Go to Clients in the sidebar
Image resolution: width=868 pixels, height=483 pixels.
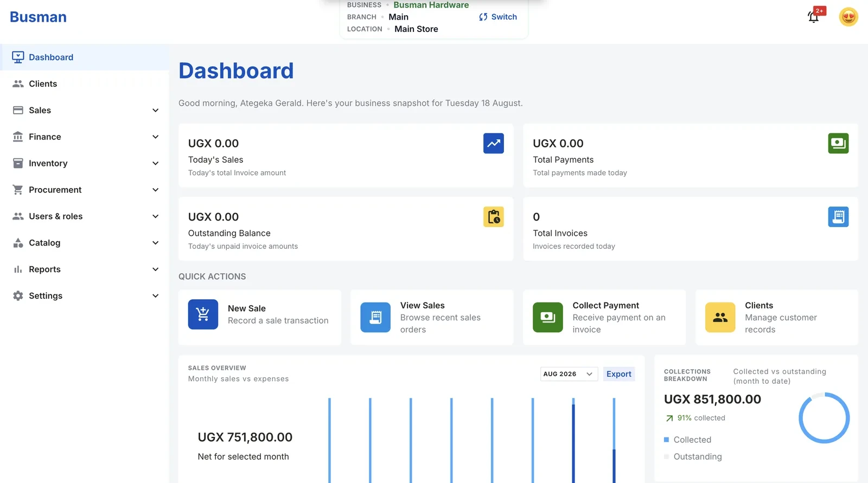click(85, 84)
